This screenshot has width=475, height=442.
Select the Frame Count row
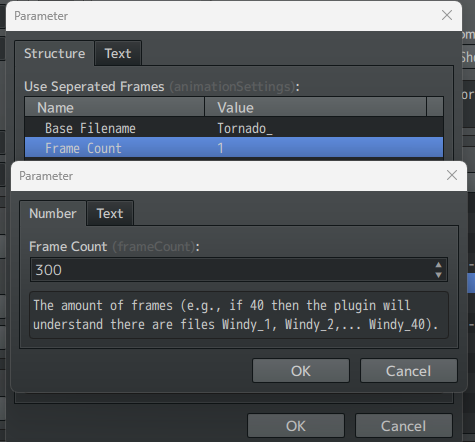point(234,148)
